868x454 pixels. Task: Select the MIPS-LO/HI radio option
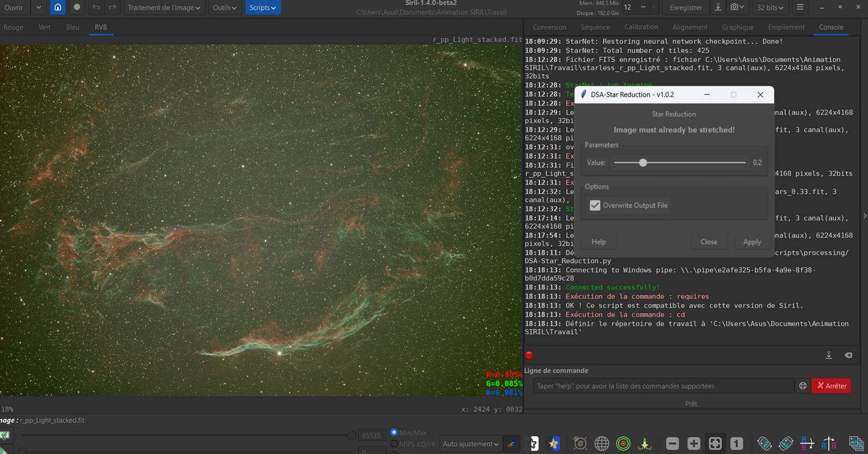pos(395,444)
